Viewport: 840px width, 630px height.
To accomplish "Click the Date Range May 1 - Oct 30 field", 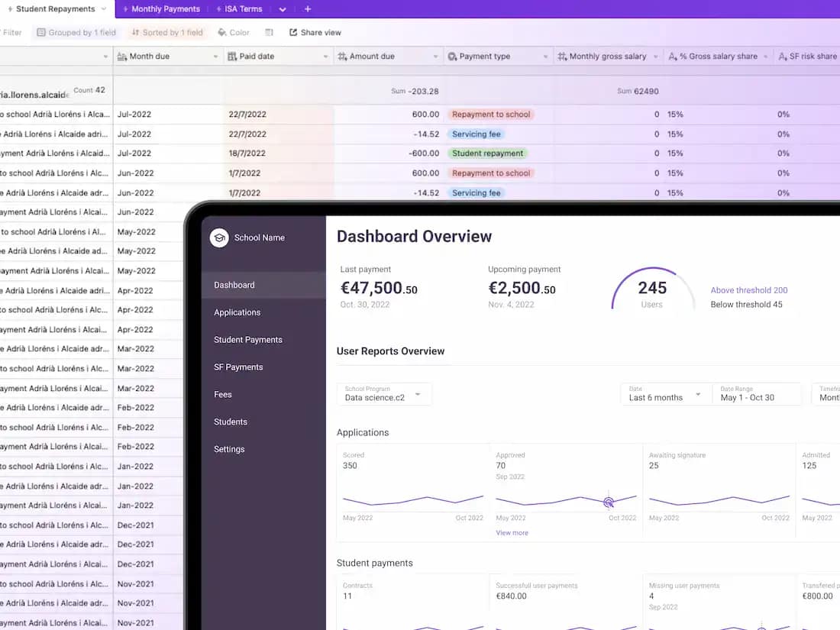I will tap(756, 394).
